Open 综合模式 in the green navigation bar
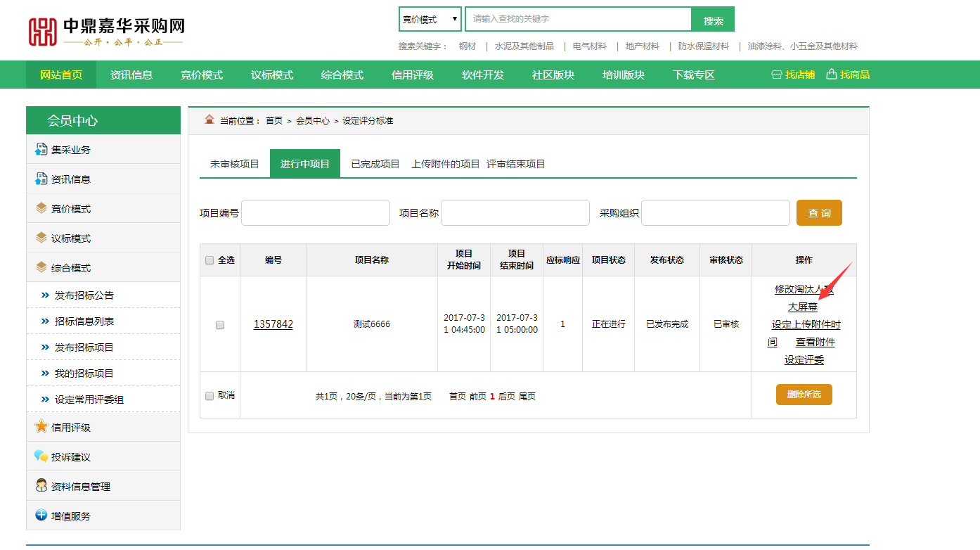 (x=342, y=75)
